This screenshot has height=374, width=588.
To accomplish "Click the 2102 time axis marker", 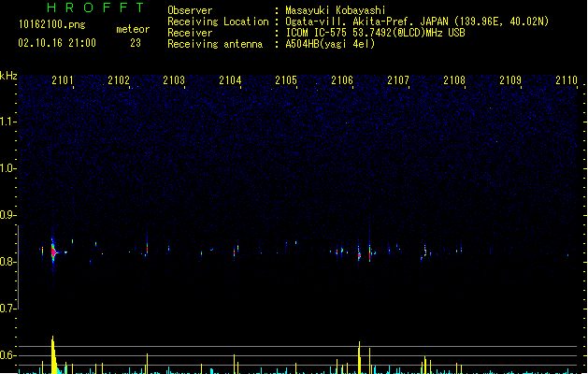I will pos(119,80).
